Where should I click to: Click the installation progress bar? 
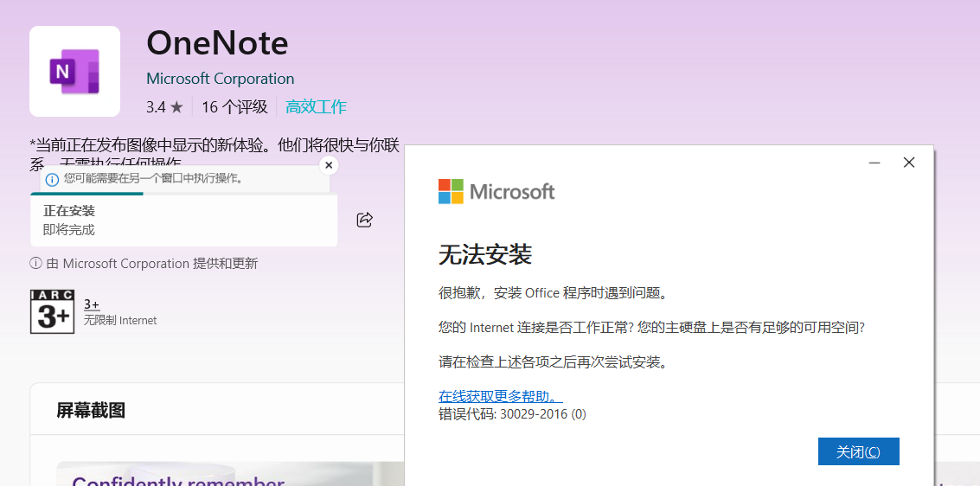183,194
